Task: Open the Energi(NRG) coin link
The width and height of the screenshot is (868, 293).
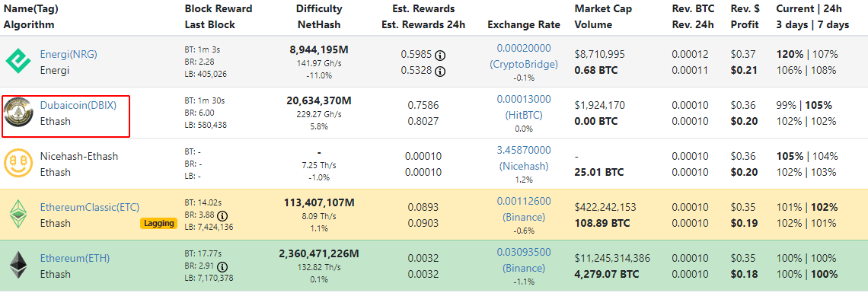Action: [69, 55]
